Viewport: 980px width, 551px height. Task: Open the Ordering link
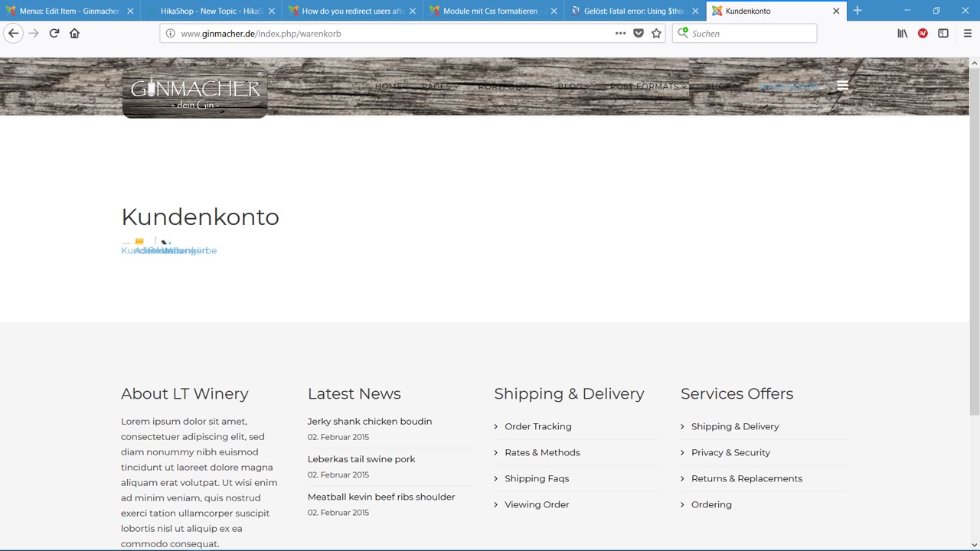711,504
